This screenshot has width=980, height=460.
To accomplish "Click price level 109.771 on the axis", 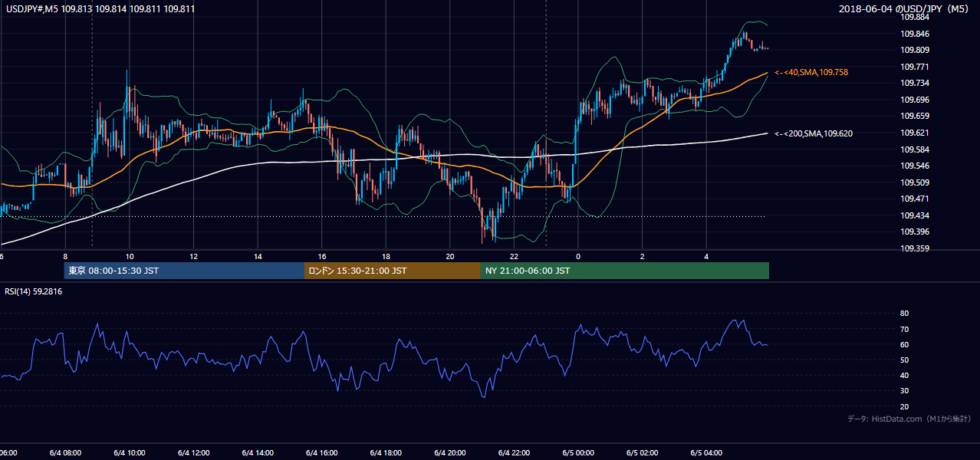I will pyautogui.click(x=915, y=67).
